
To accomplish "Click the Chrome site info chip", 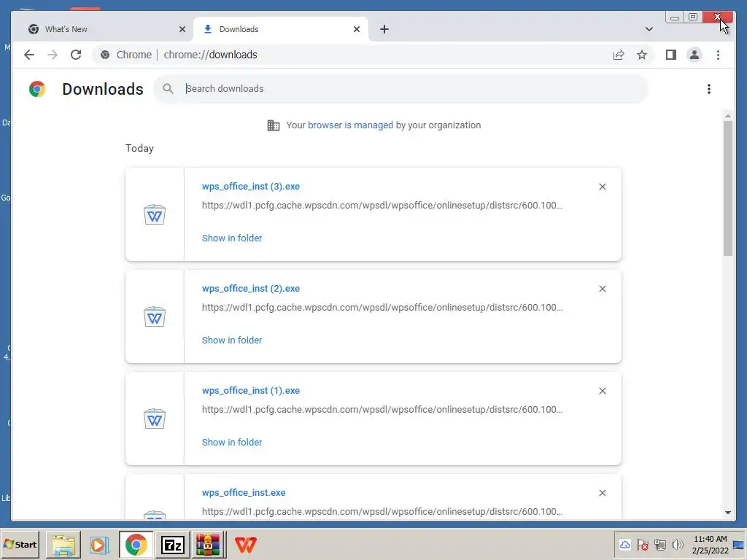I will [127, 55].
